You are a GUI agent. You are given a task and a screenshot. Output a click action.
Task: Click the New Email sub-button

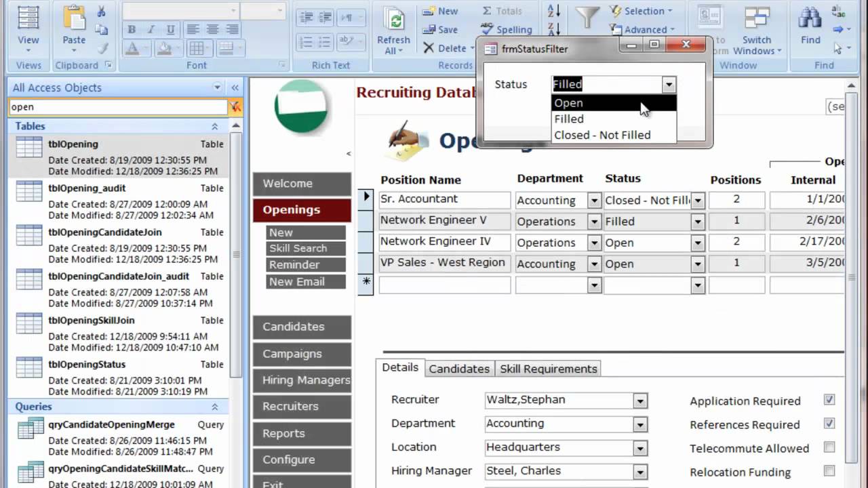pos(306,282)
